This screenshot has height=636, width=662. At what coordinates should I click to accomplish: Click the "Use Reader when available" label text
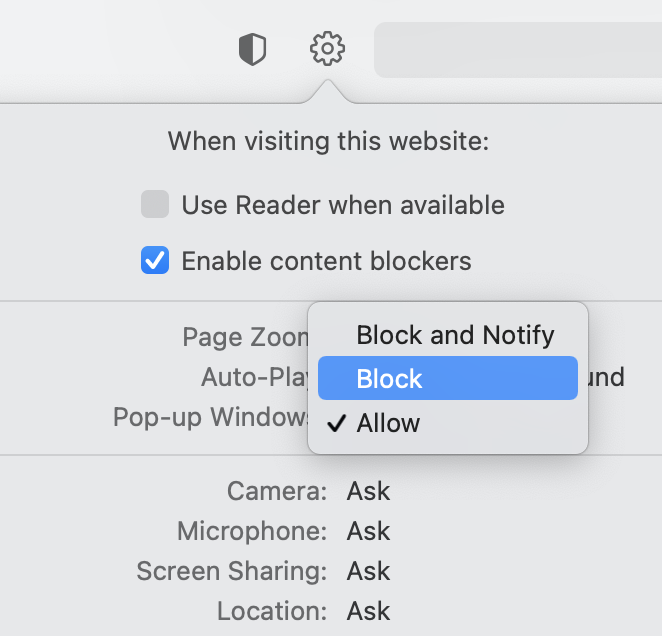pyautogui.click(x=342, y=205)
